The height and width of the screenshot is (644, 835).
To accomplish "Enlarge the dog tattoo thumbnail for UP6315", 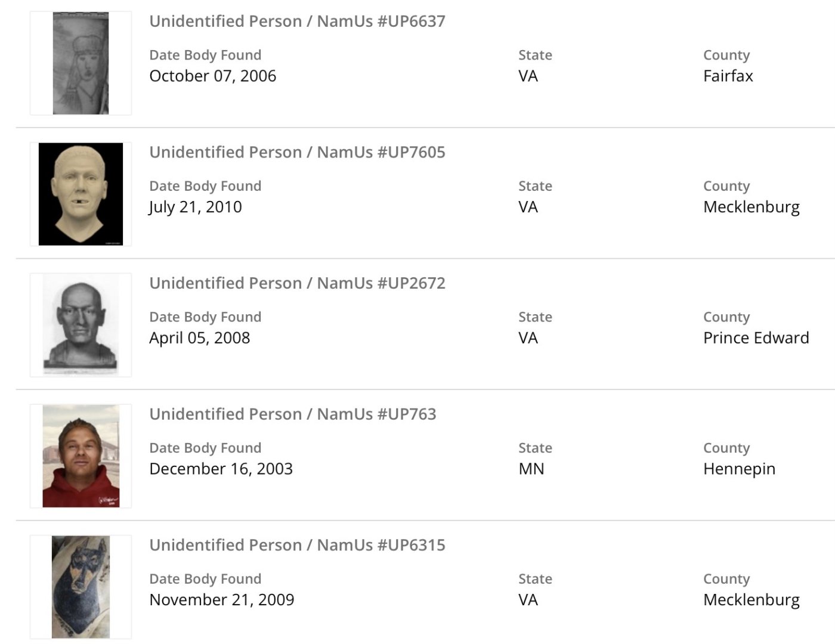I will point(81,587).
